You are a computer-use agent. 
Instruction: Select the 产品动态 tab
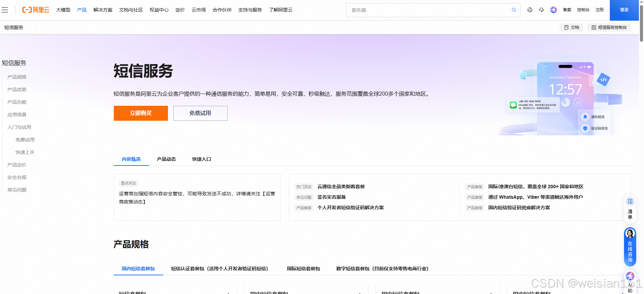pyautogui.click(x=167, y=159)
